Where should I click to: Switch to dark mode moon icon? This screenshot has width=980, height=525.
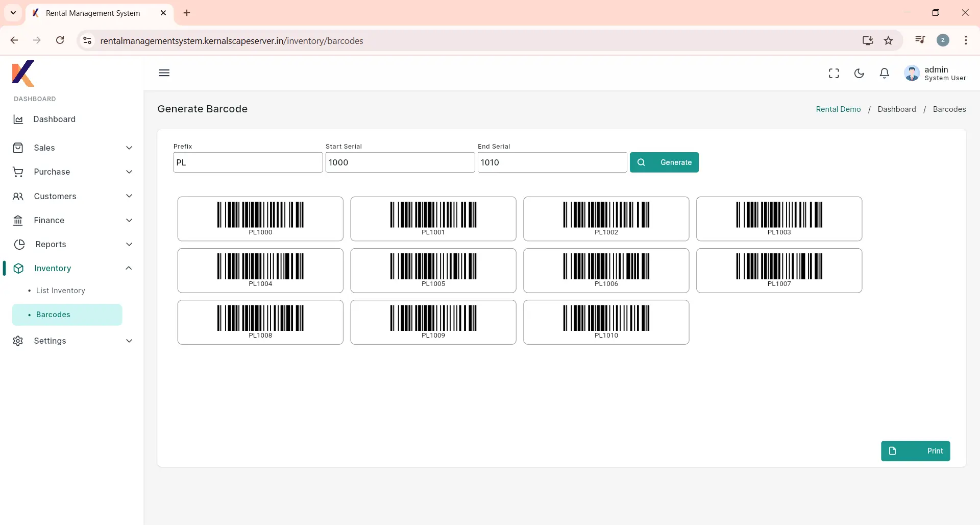[859, 74]
